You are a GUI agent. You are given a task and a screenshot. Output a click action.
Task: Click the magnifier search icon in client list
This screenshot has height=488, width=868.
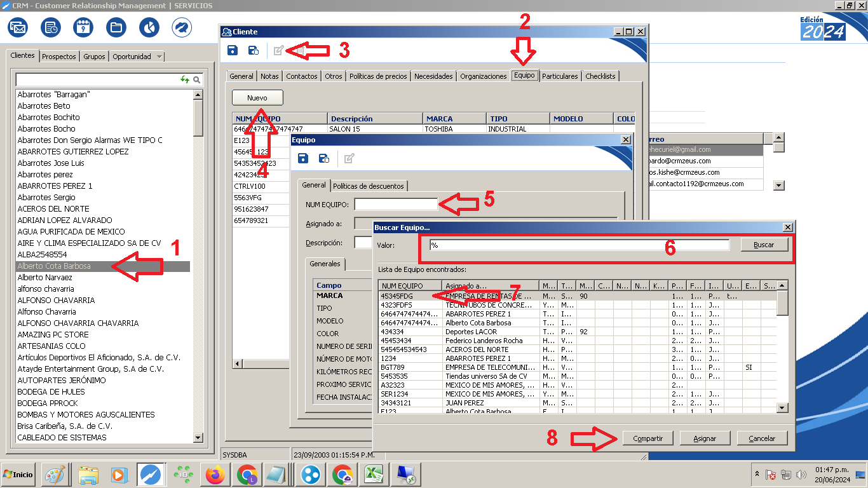197,80
